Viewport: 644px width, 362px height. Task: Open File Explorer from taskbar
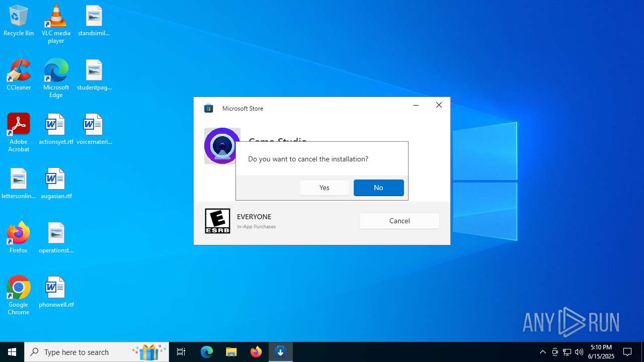[231, 352]
